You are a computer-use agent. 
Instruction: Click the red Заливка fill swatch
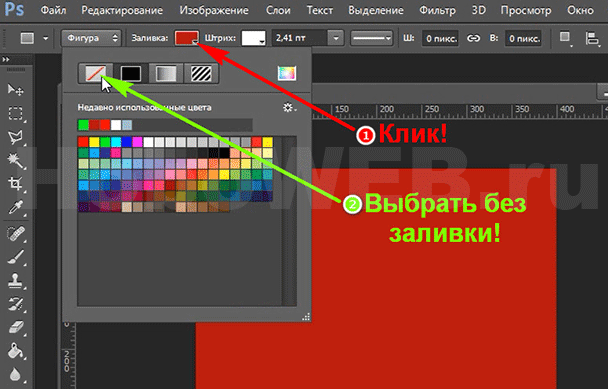(187, 38)
